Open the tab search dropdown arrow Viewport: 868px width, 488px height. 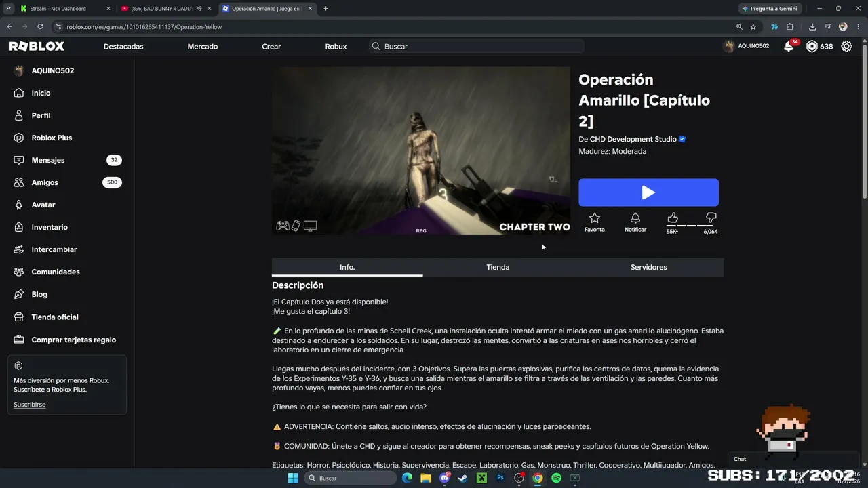(x=8, y=9)
